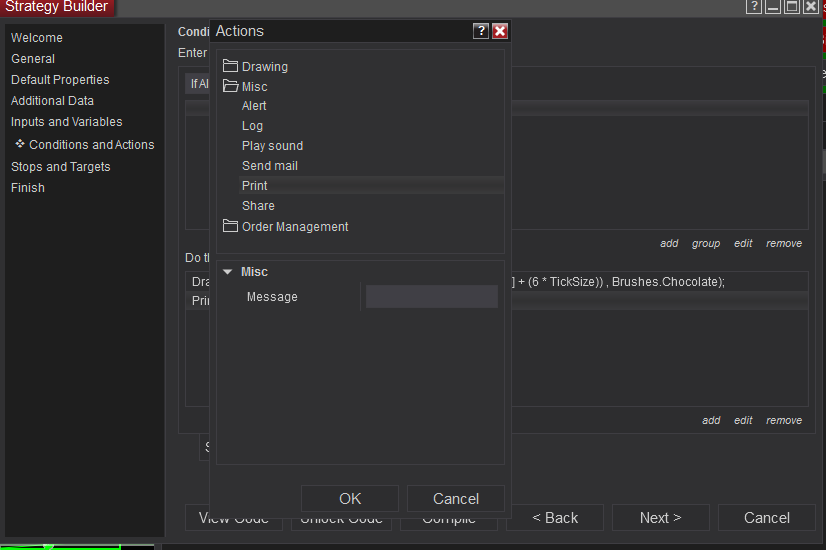
Task: Click Next > in the wizard
Action: coord(660,518)
